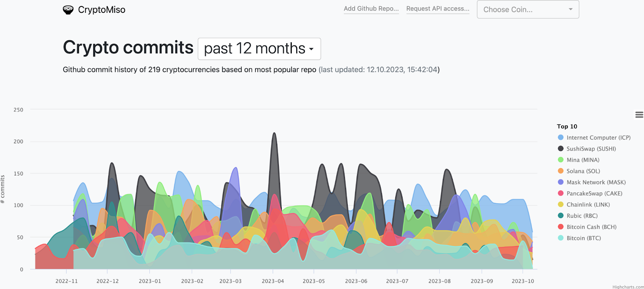Screen dimensions: 644x289
Task: Click the 250 y-axis value
Action: coord(18,109)
